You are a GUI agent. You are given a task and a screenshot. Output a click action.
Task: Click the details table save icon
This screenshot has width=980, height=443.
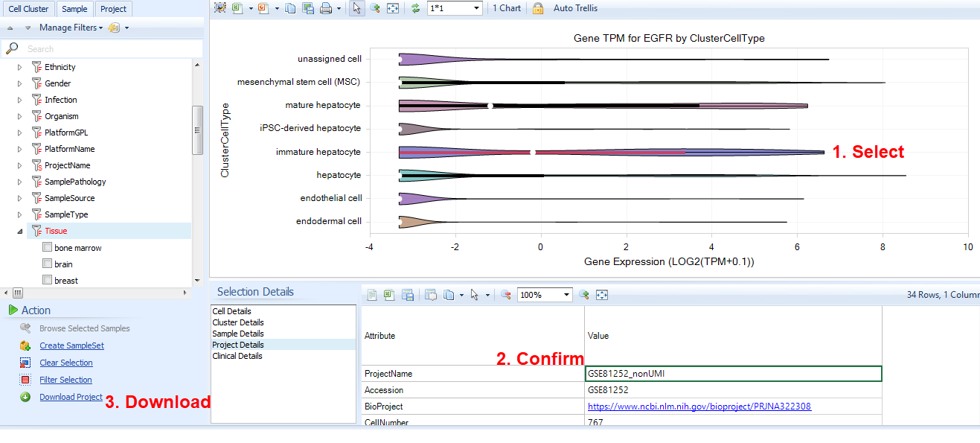coord(407,295)
